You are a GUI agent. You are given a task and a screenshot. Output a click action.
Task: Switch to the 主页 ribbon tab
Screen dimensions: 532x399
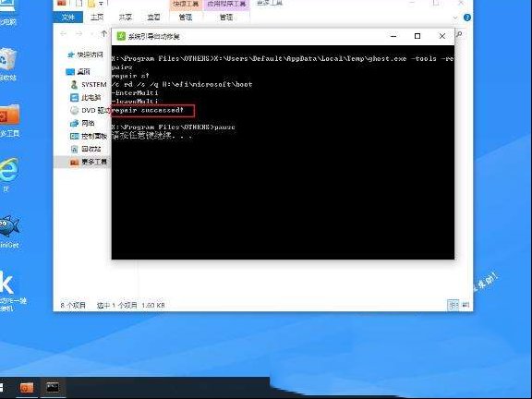[x=97, y=17]
